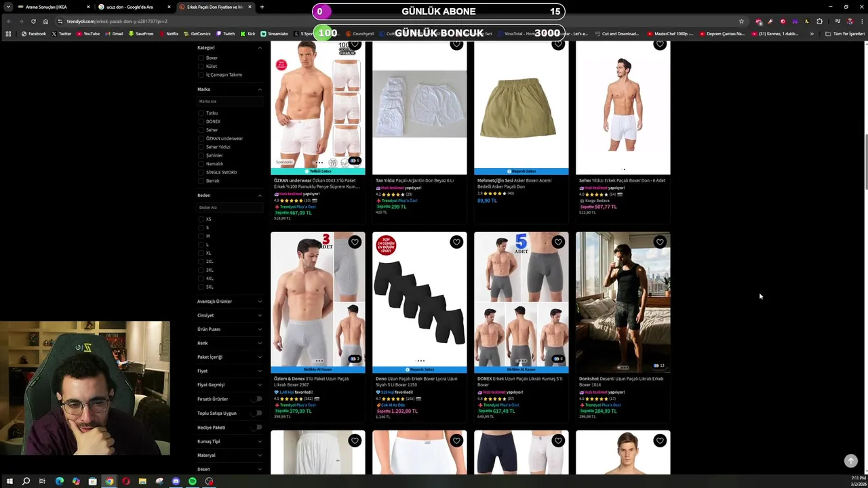Click the Marka Ara search field

point(229,102)
